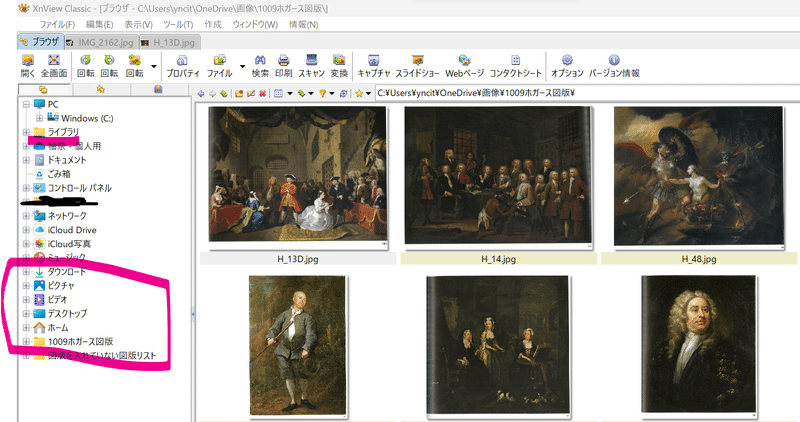Select the H_14.jpg thumbnail

(498, 176)
